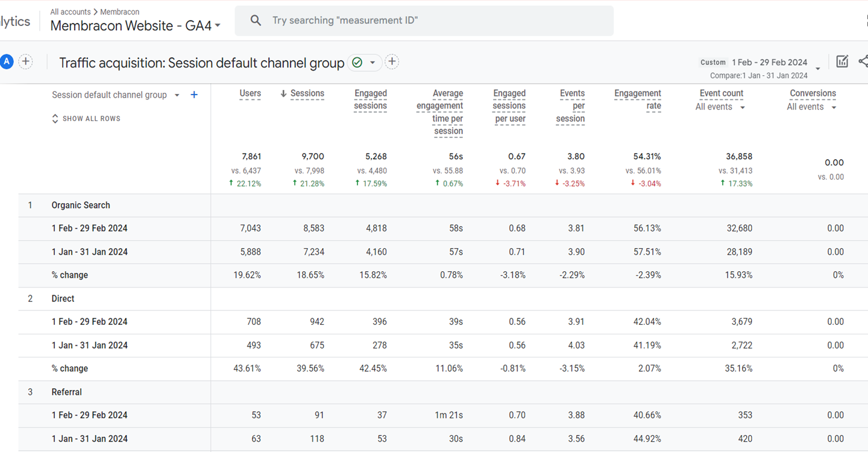Image resolution: width=868 pixels, height=452 pixels.
Task: Open the dropdown next to the green checkmark
Action: (373, 63)
